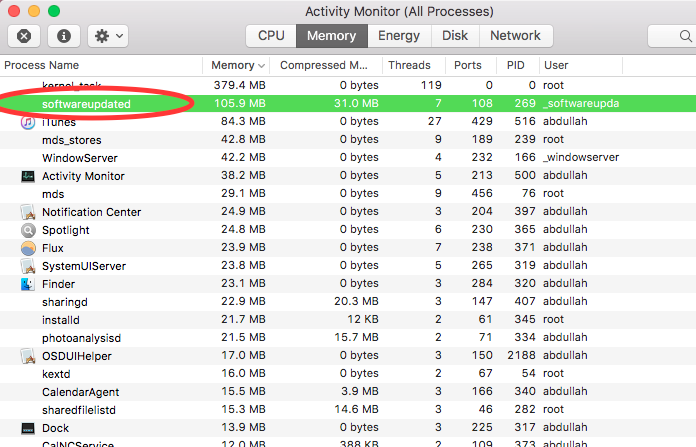This screenshot has width=696, height=447.
Task: Click the 20.3 MB compressed value of sharingd
Action: coord(356,301)
